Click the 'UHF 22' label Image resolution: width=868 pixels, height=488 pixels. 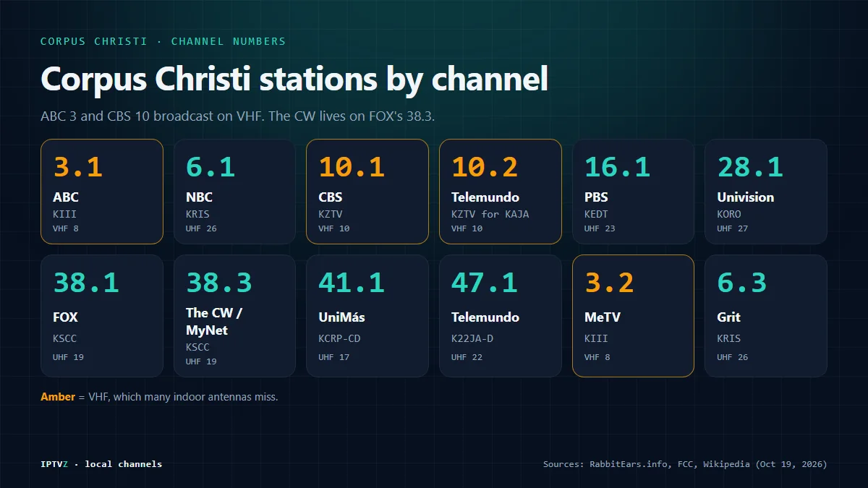467,357
